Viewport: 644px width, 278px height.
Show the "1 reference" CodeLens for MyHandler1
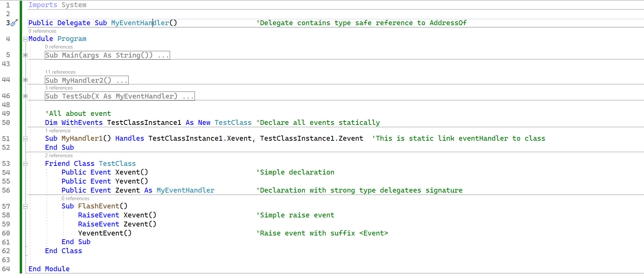58,131
